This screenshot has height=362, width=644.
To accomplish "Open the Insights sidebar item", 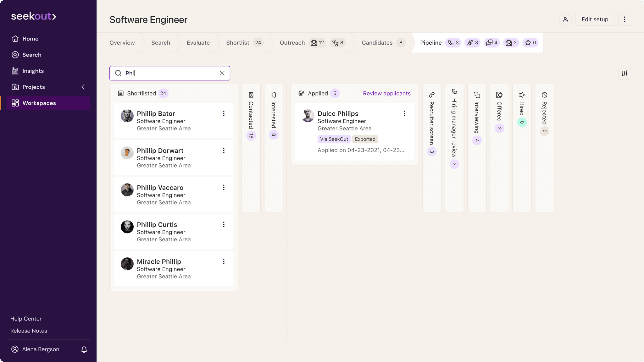I will click(33, 71).
